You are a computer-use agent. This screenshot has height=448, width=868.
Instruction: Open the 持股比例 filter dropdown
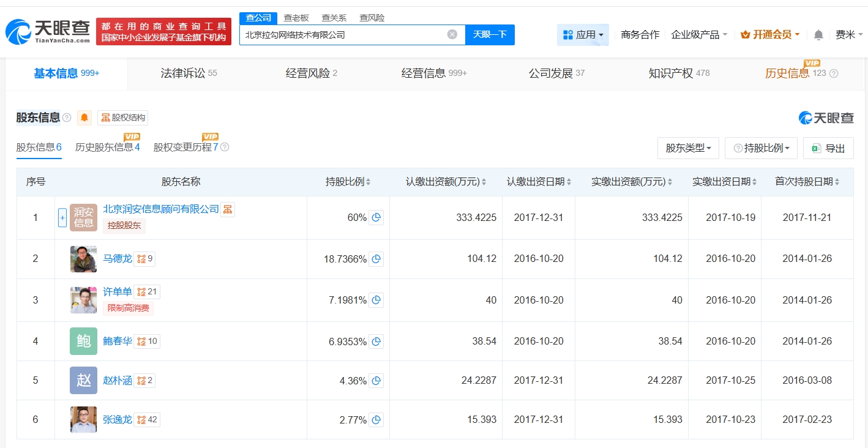[761, 148]
